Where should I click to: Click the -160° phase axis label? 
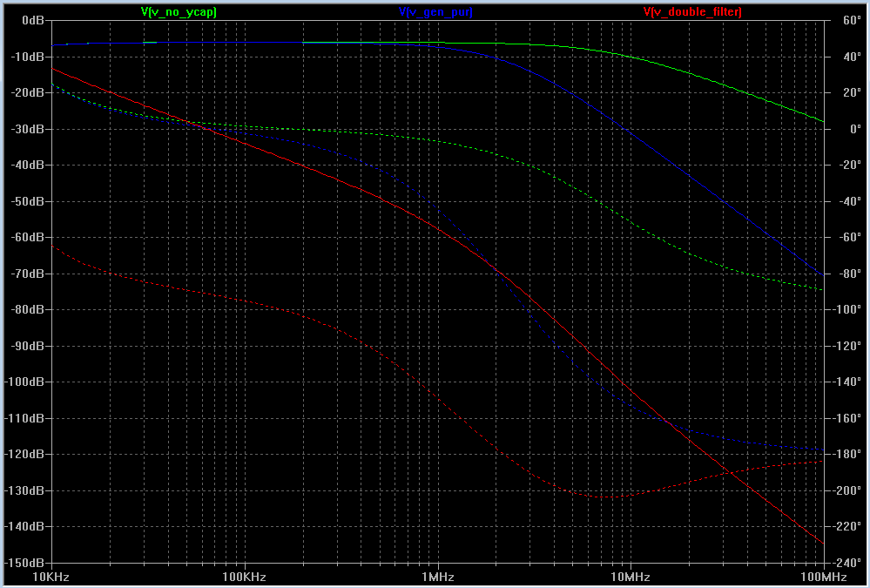coord(847,418)
